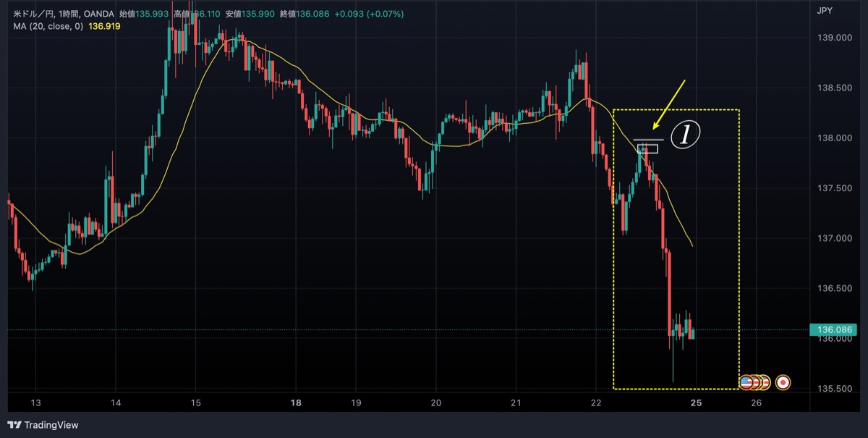Screen dimensions: 868x438
Task: Select the 米ドル/円 symbol title
Action: (33, 14)
